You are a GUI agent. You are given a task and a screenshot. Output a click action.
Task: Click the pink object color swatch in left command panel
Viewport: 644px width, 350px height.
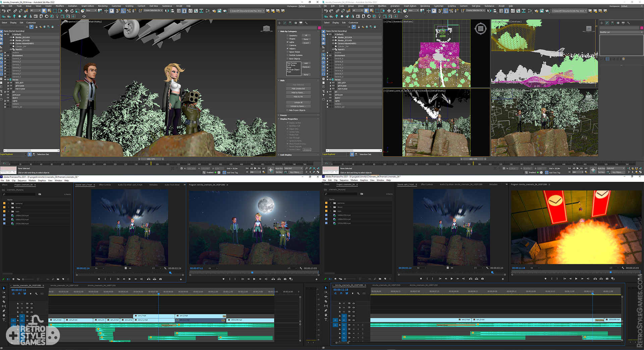click(x=319, y=28)
